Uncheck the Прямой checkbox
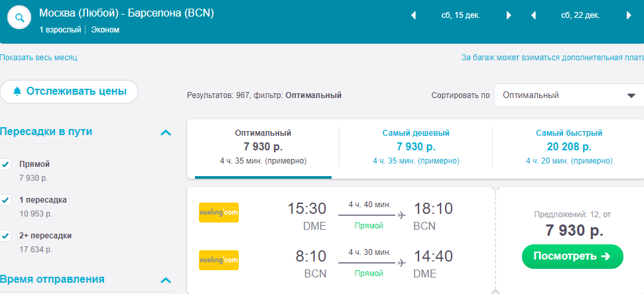Image resolution: width=644 pixels, height=294 pixels. click(x=5, y=164)
